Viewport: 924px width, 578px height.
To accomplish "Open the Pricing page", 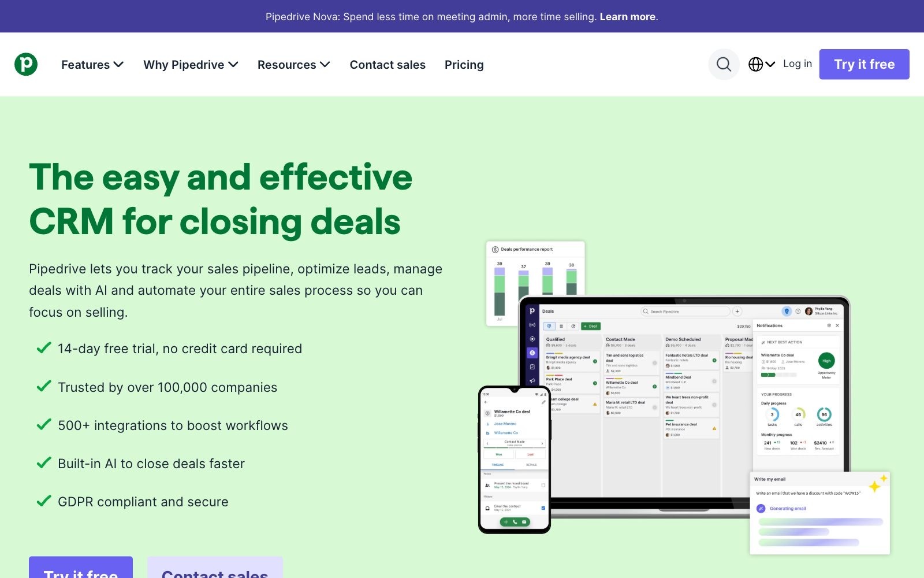I will pos(464,65).
